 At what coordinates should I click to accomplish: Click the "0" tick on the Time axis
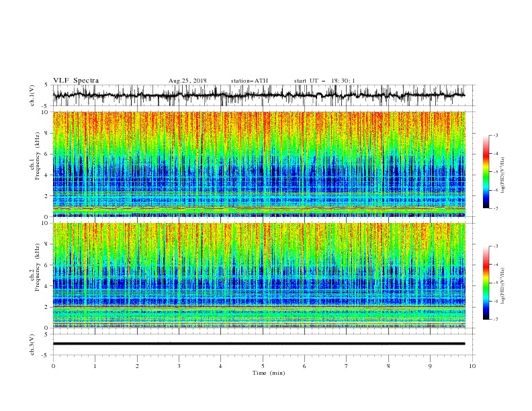53,366
